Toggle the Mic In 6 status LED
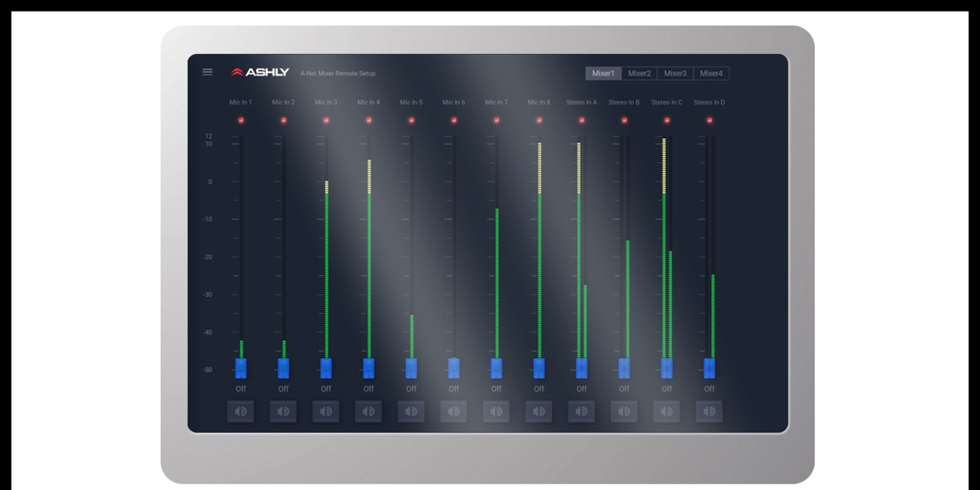Screen dimensions: 980x490 [x=454, y=120]
